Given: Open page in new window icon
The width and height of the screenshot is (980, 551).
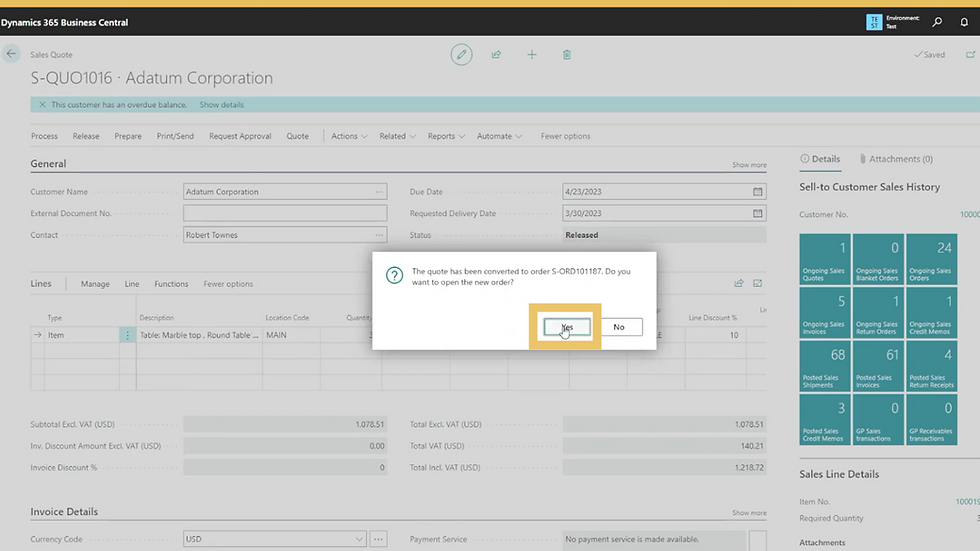Looking at the screenshot, I should click(970, 54).
